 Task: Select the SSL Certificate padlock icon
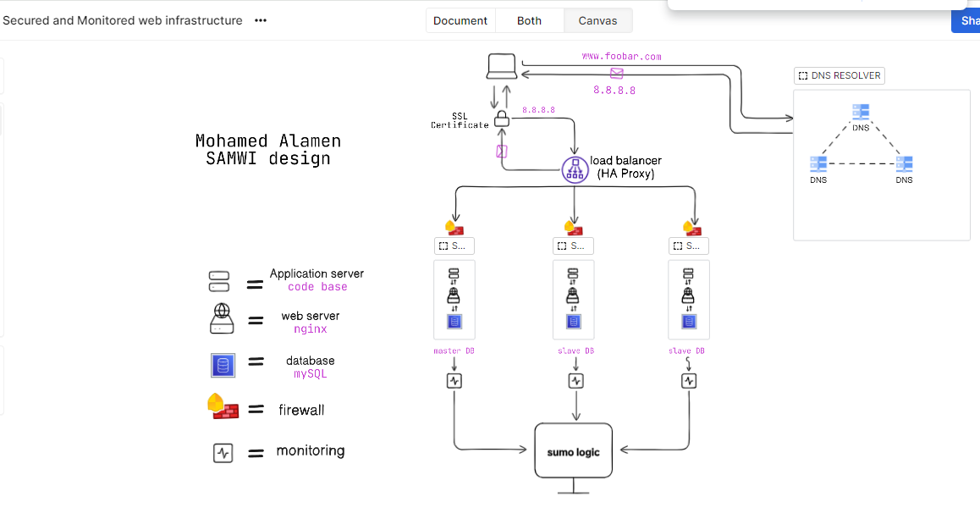(x=502, y=119)
